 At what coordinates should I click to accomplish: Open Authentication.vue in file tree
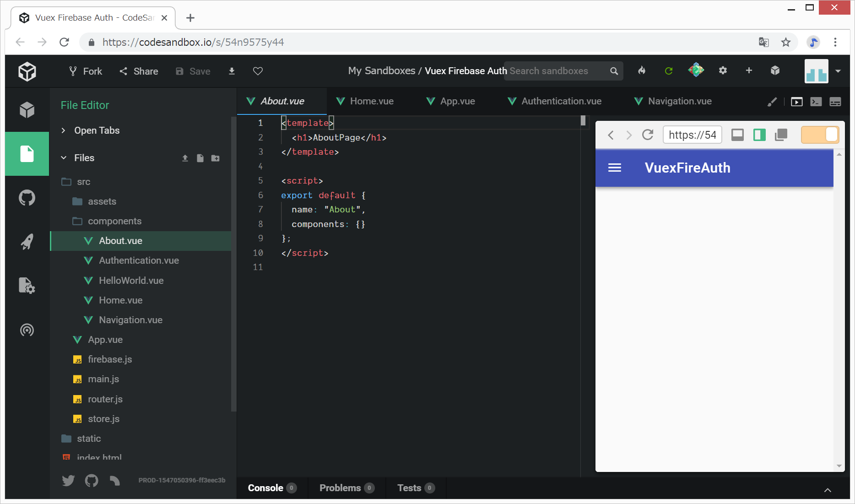tap(141, 260)
